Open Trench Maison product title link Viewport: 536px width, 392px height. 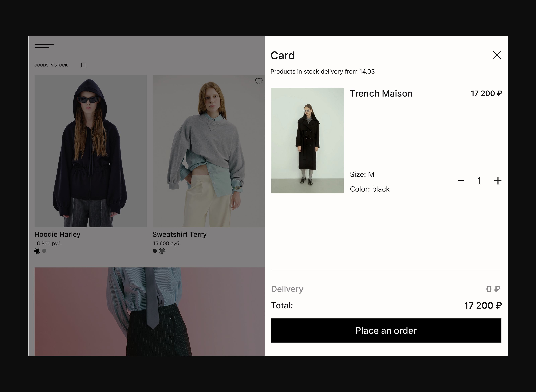point(381,94)
